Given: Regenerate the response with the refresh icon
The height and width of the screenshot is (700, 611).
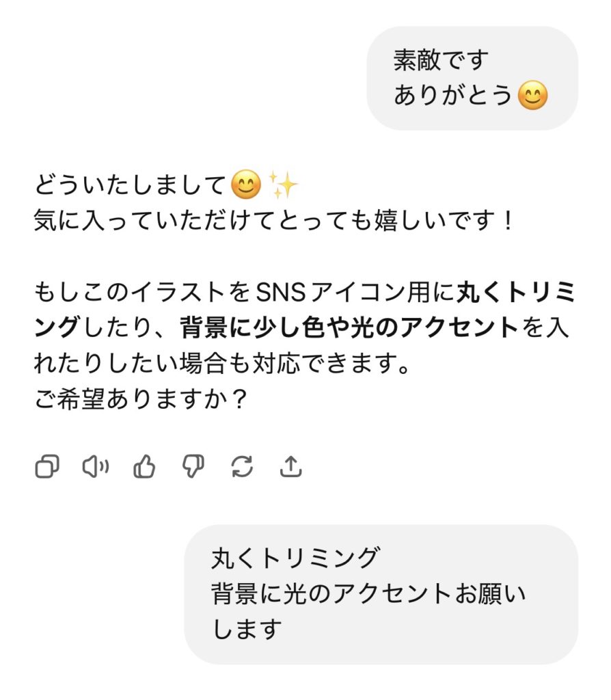Looking at the screenshot, I should pos(242,467).
